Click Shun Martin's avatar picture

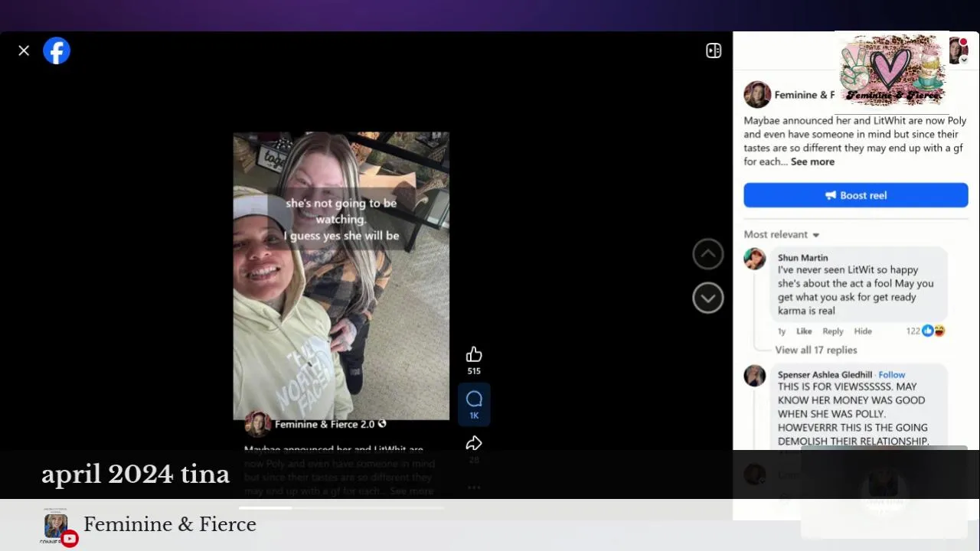click(x=755, y=259)
